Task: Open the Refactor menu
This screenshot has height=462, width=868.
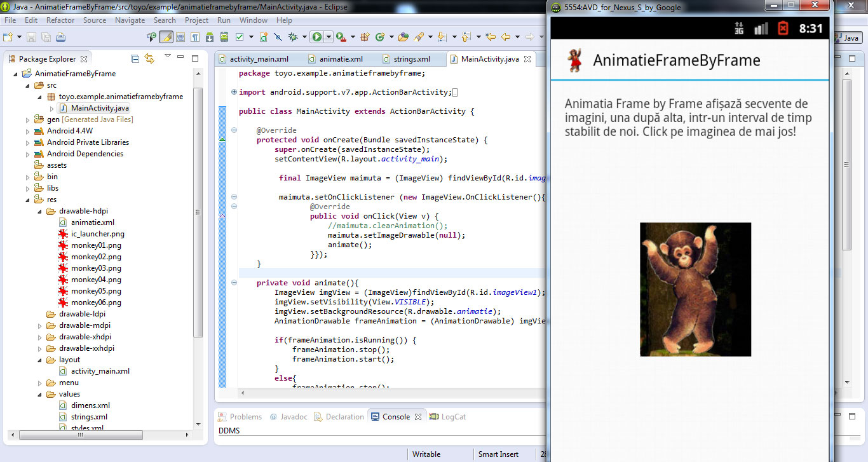Action: (x=60, y=20)
